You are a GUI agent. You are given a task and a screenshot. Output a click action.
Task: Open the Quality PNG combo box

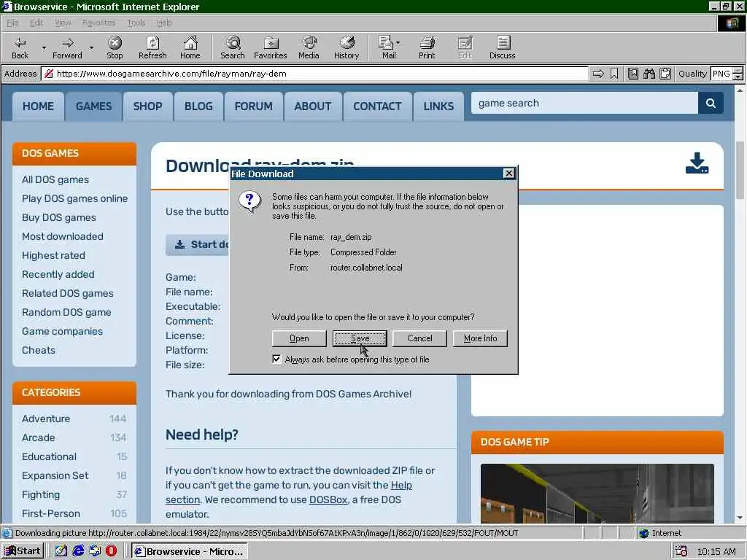(727, 74)
